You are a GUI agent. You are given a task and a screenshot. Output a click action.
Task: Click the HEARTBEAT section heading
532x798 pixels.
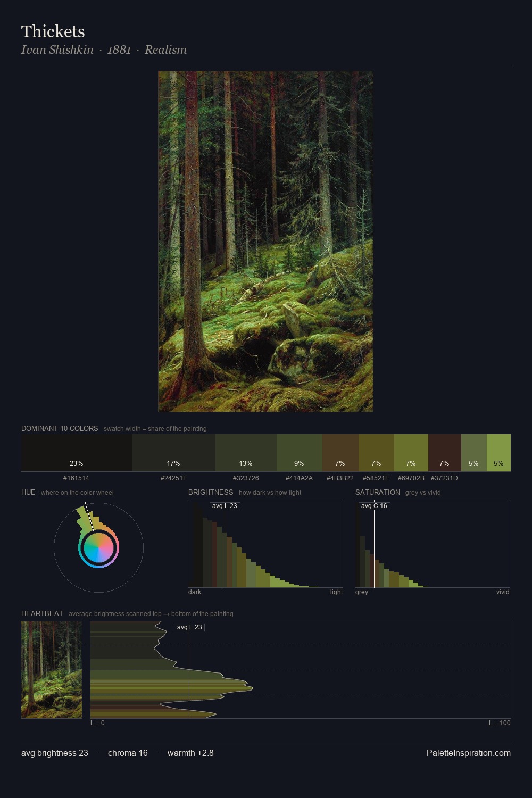click(42, 613)
